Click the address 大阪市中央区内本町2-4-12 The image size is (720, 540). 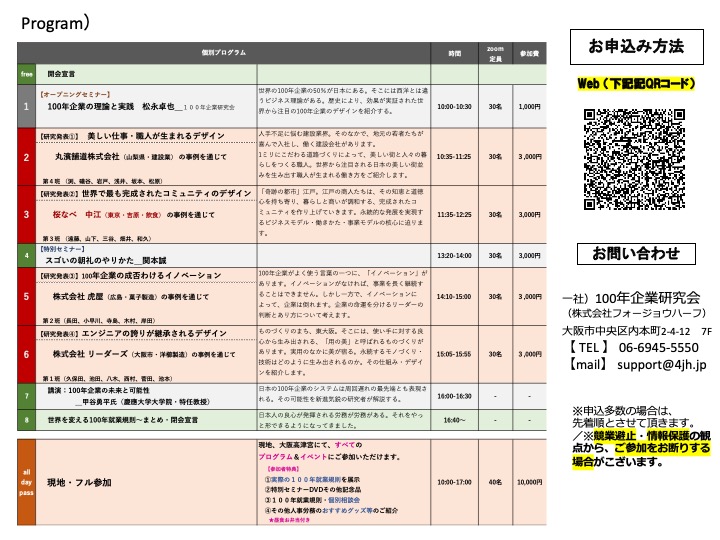[x=626, y=331]
